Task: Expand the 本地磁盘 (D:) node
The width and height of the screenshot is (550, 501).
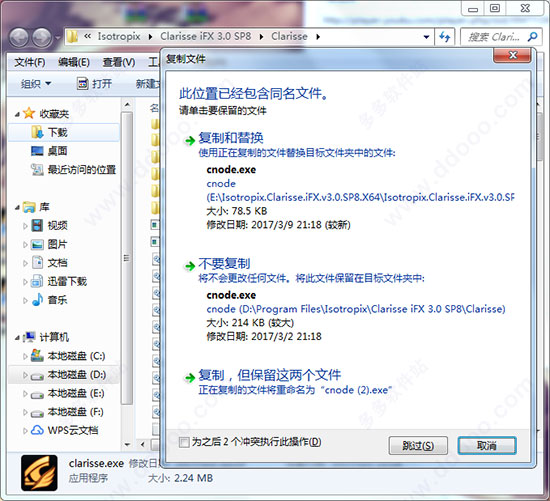Action: click(x=25, y=375)
